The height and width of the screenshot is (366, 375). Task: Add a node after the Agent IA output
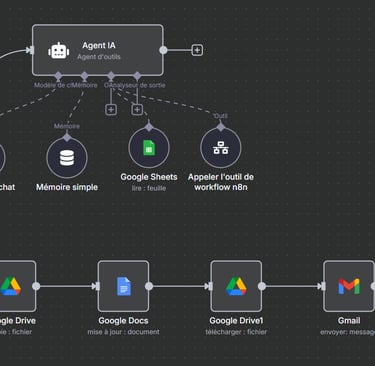click(x=197, y=50)
